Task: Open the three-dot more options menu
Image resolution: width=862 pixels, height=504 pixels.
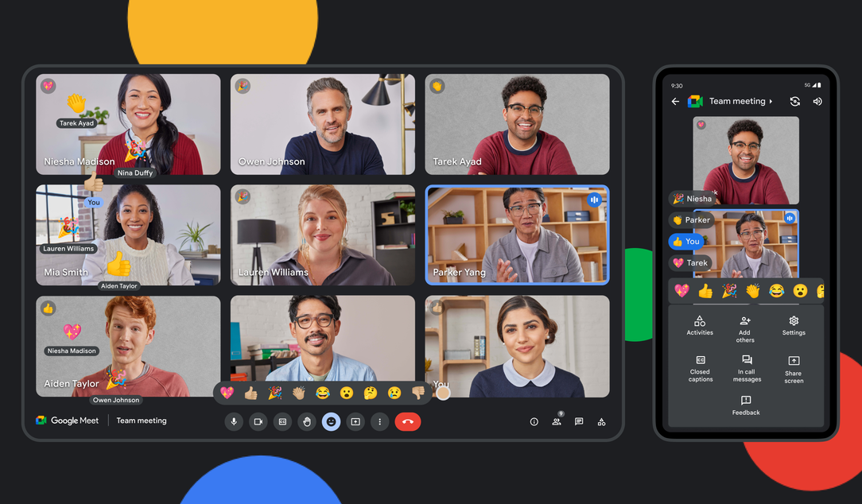Action: (380, 421)
